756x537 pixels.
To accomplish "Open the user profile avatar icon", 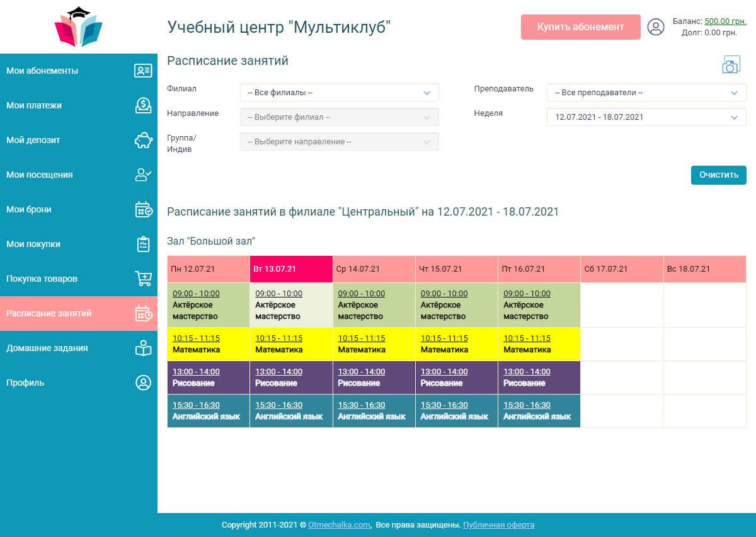I will [656, 27].
